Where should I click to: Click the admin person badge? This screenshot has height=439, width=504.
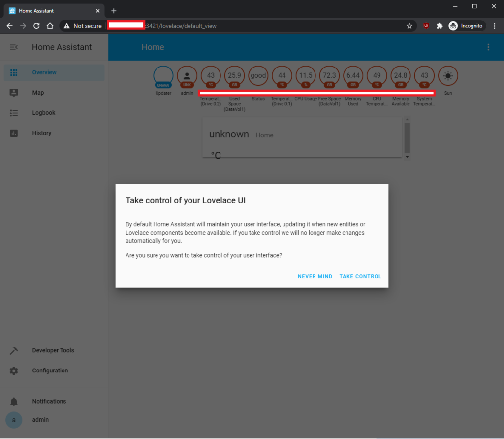(187, 76)
